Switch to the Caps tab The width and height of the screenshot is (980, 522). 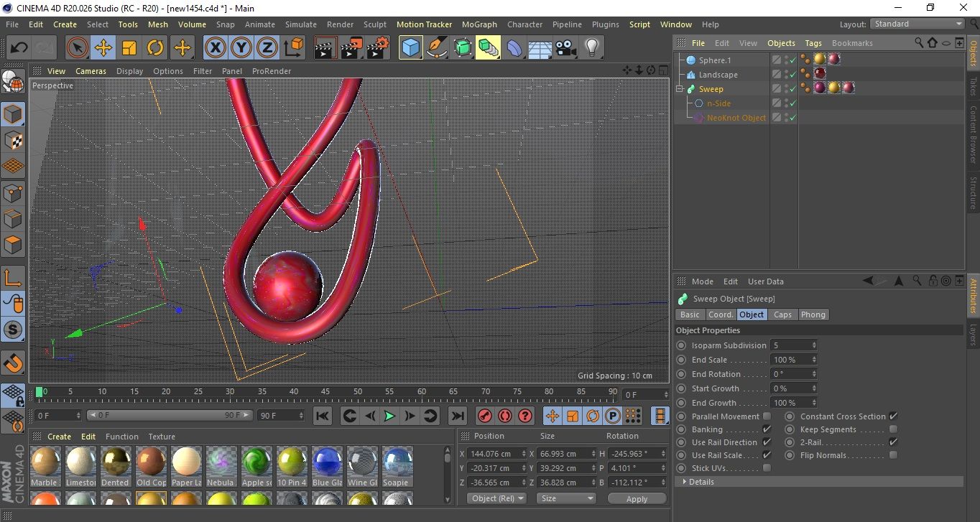tap(782, 314)
